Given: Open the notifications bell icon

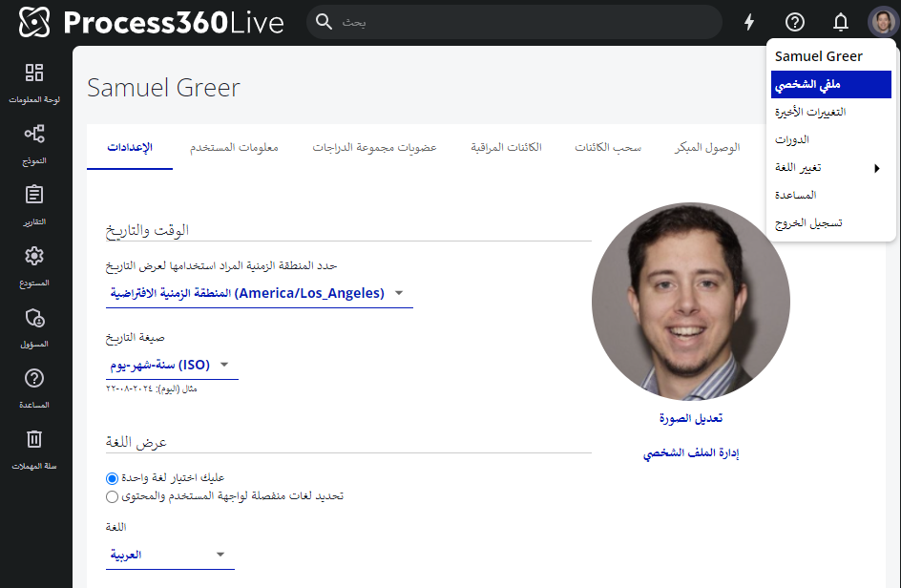Looking at the screenshot, I should point(840,22).
